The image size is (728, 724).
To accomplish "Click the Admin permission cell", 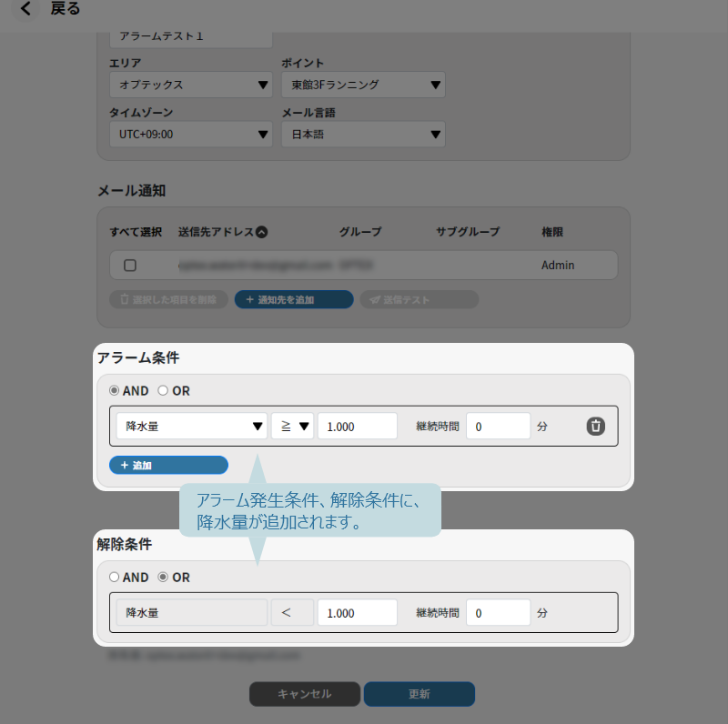I will pyautogui.click(x=558, y=265).
